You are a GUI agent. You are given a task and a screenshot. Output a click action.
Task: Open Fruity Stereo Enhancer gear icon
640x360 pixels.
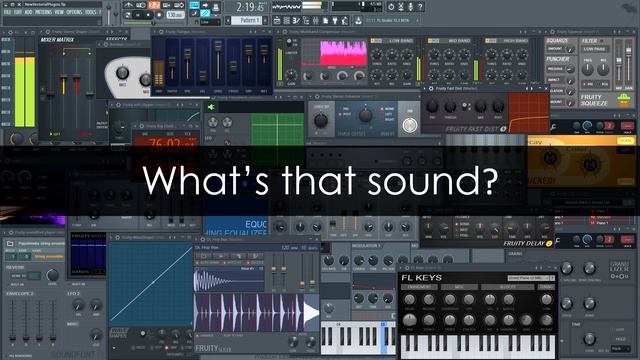pos(317,97)
